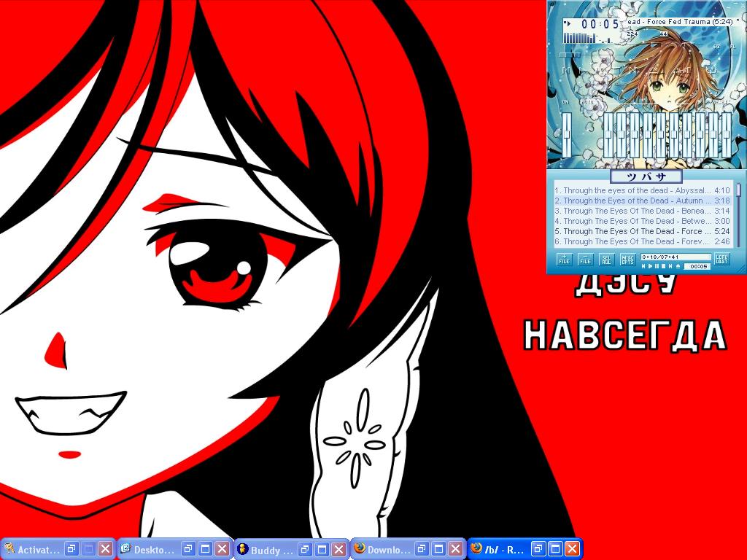Click the equalizer preamp slider handle
The width and height of the screenshot is (747, 560).
[x=567, y=134]
